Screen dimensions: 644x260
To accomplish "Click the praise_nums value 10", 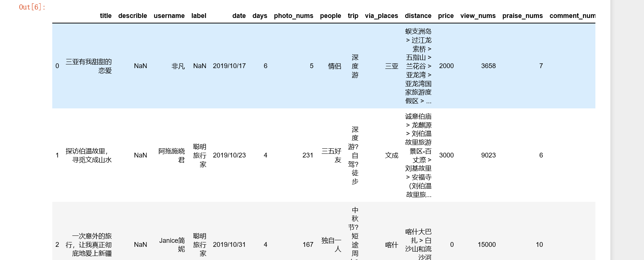I will pos(539,245).
